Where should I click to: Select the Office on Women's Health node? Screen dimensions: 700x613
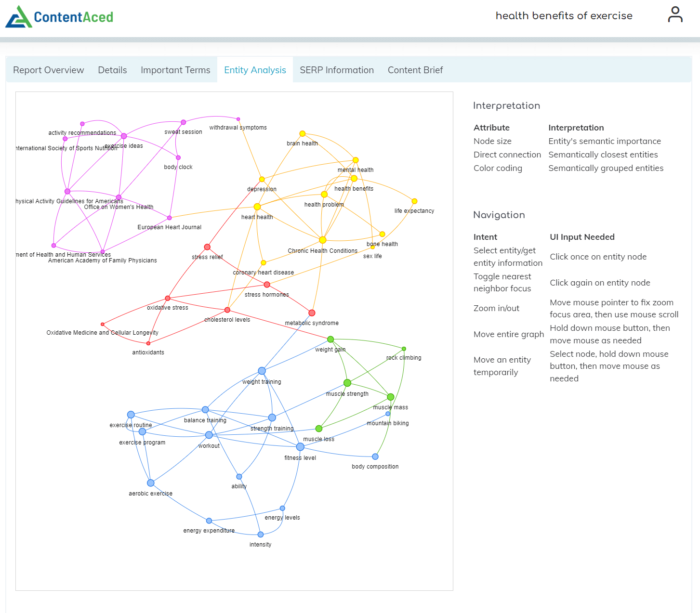coord(119,197)
